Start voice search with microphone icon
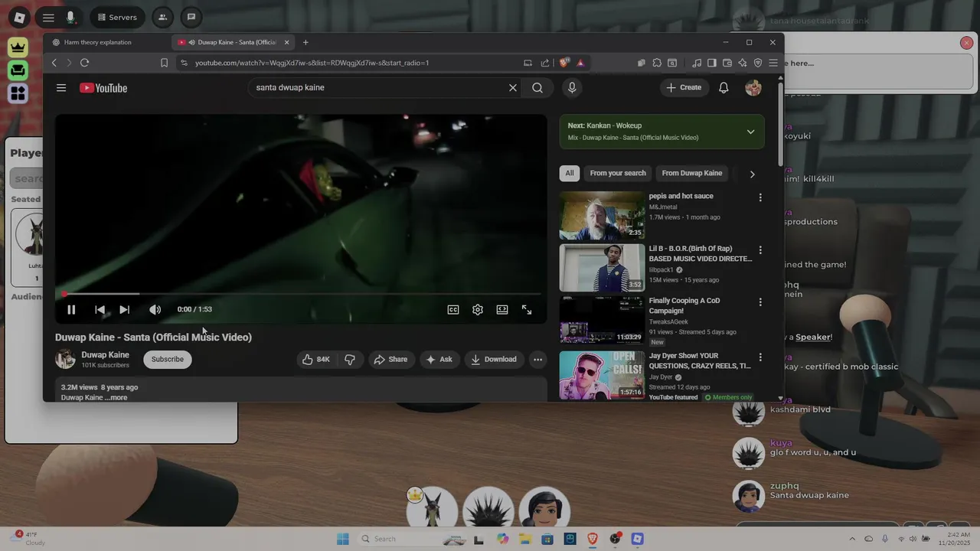This screenshot has width=980, height=551. pyautogui.click(x=572, y=88)
